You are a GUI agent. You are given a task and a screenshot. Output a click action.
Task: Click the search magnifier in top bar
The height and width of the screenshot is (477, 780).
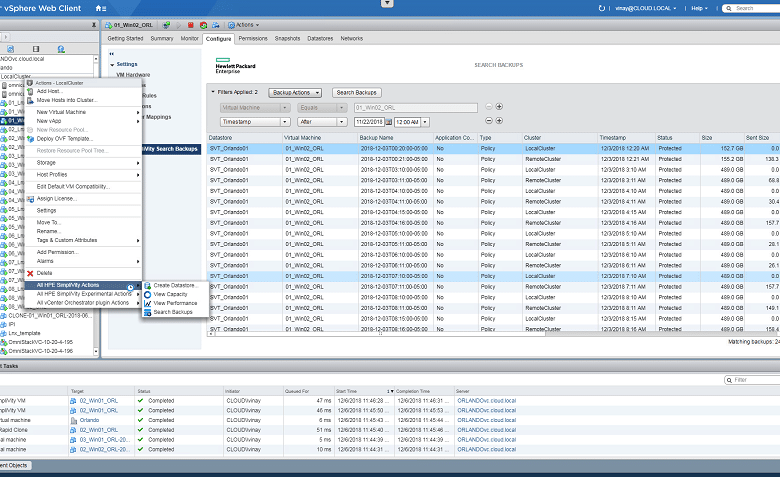[x=729, y=8]
